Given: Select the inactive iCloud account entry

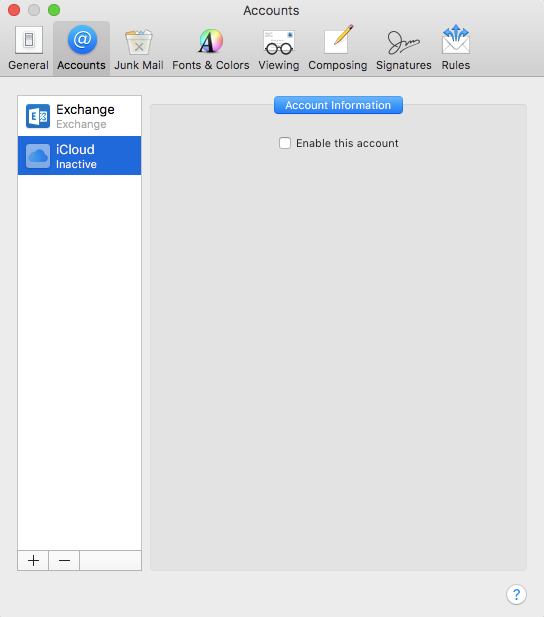Looking at the screenshot, I should [x=80, y=156].
